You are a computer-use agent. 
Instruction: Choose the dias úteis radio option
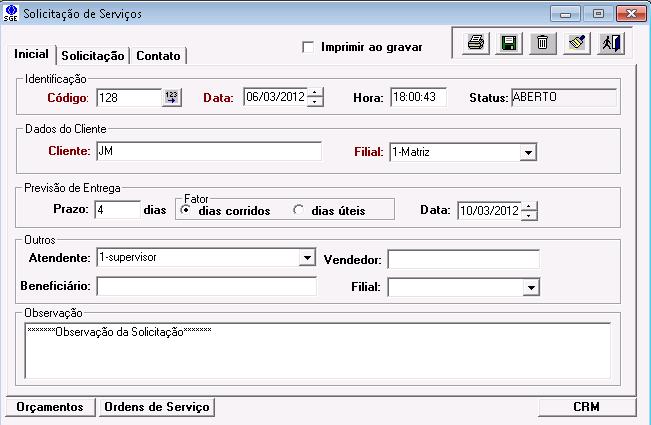298,210
